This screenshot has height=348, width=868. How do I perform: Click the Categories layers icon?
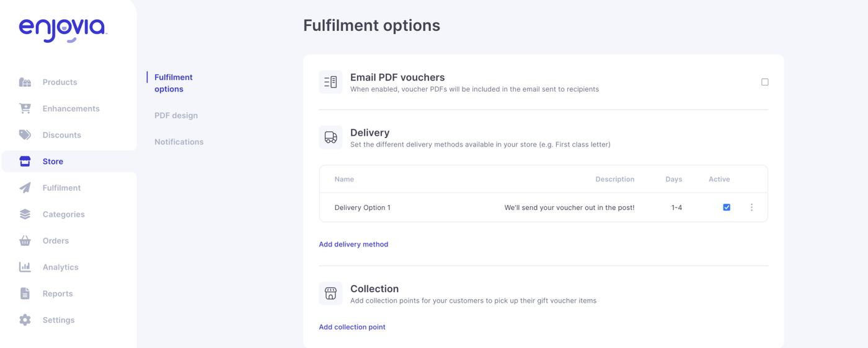click(25, 214)
